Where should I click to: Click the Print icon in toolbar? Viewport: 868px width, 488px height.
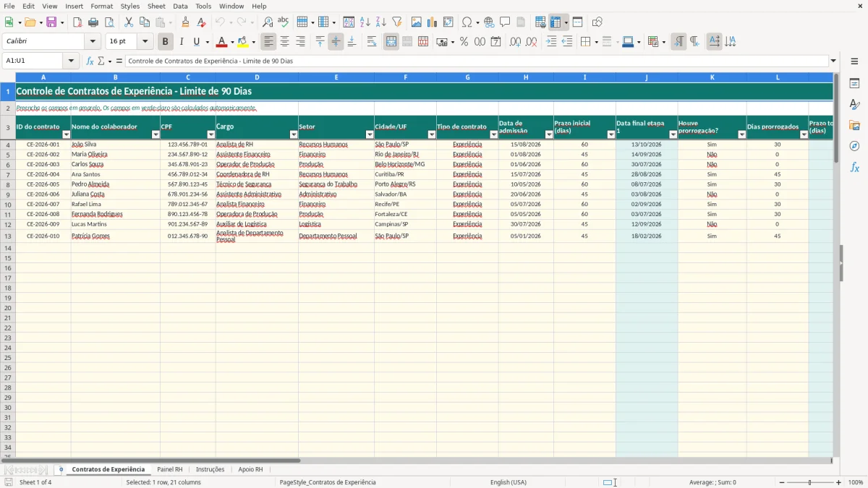pos(93,22)
